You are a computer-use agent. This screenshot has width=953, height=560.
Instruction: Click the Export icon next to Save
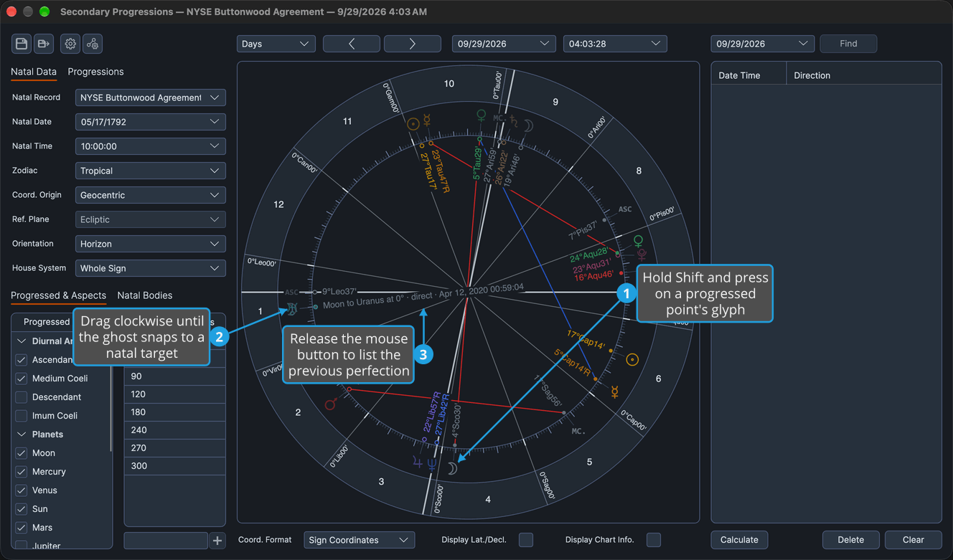tap(44, 44)
